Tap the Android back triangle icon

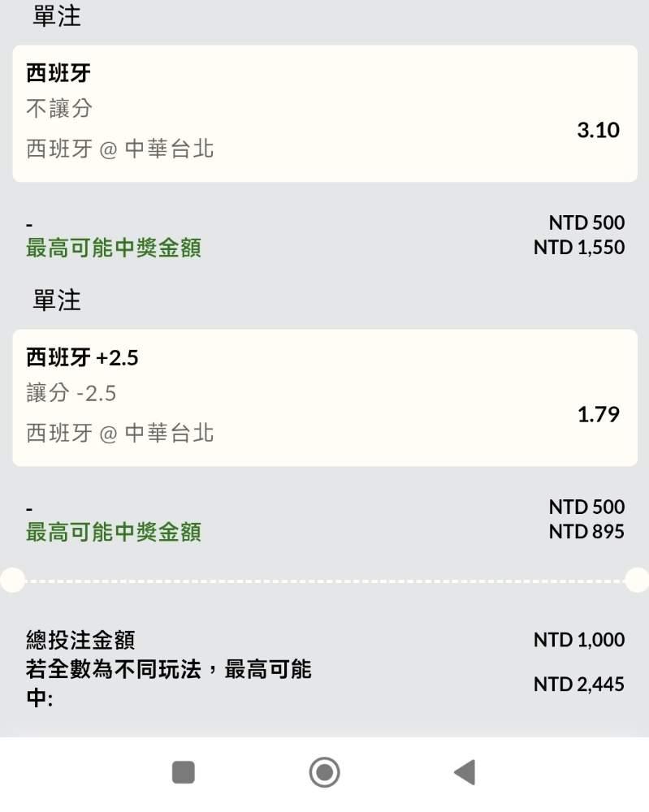click(465, 772)
